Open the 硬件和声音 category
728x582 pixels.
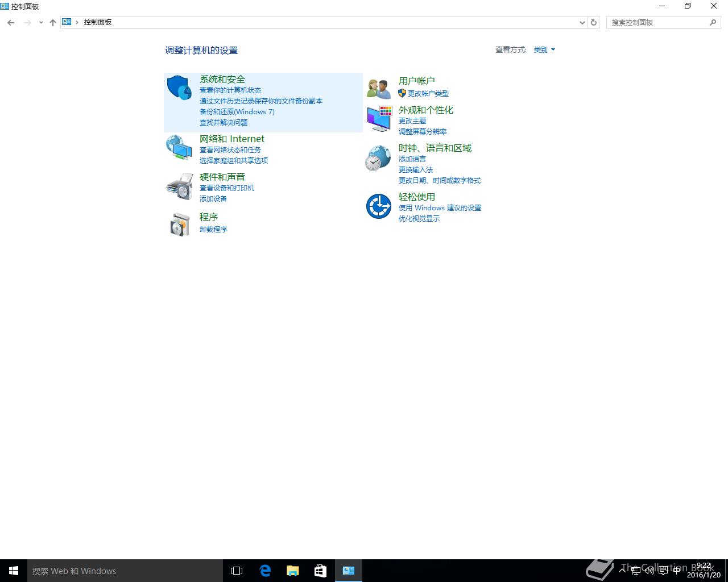pyautogui.click(x=222, y=177)
